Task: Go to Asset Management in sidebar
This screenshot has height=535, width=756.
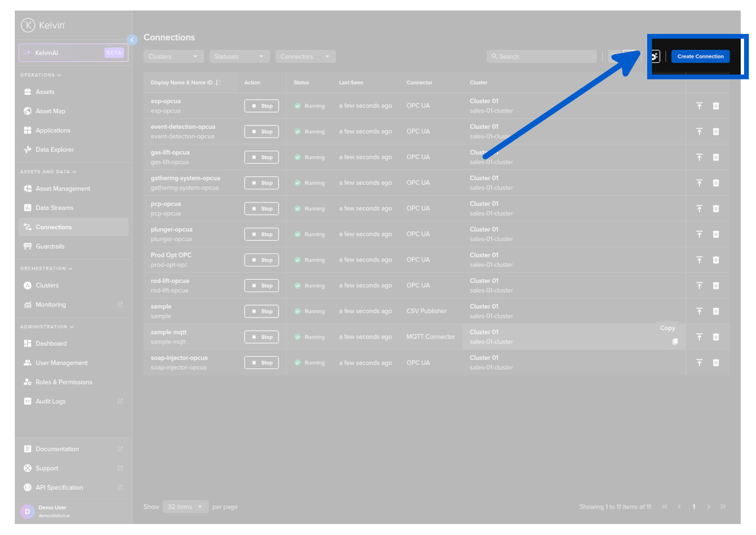Action: (x=63, y=189)
